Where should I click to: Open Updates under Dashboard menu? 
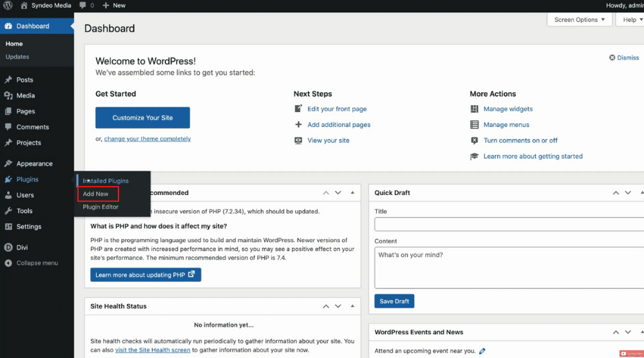point(17,57)
